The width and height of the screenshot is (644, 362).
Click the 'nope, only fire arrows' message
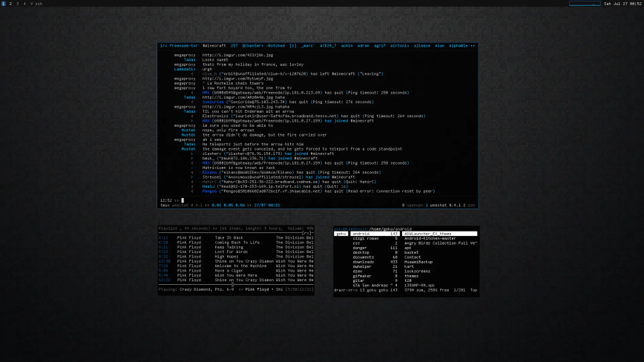[228, 130]
